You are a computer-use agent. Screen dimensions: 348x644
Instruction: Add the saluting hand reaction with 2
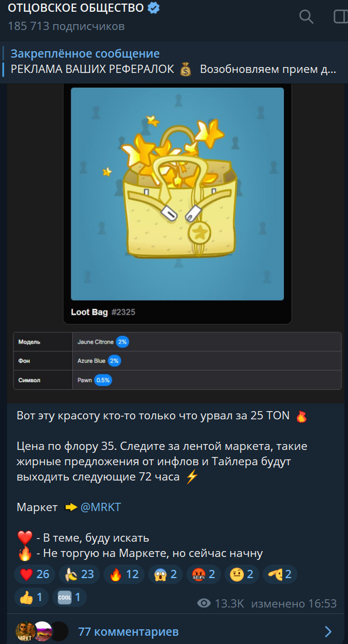point(280,574)
